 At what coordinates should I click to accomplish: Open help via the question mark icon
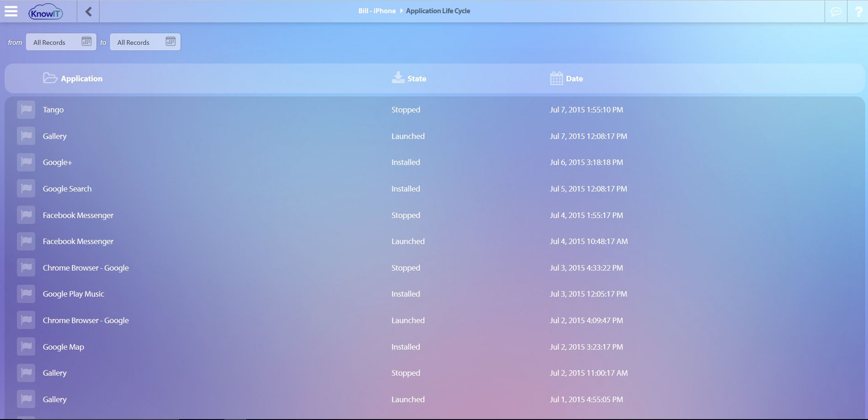click(x=858, y=11)
